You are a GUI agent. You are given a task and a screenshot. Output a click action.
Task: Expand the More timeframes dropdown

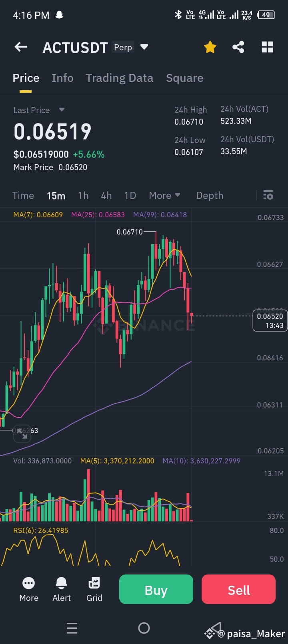coord(165,195)
